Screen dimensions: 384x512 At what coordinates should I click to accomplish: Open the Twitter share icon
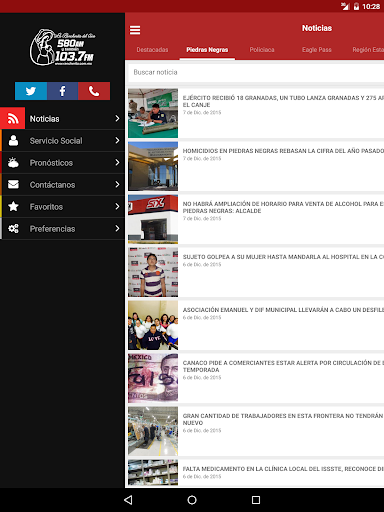tap(31, 91)
